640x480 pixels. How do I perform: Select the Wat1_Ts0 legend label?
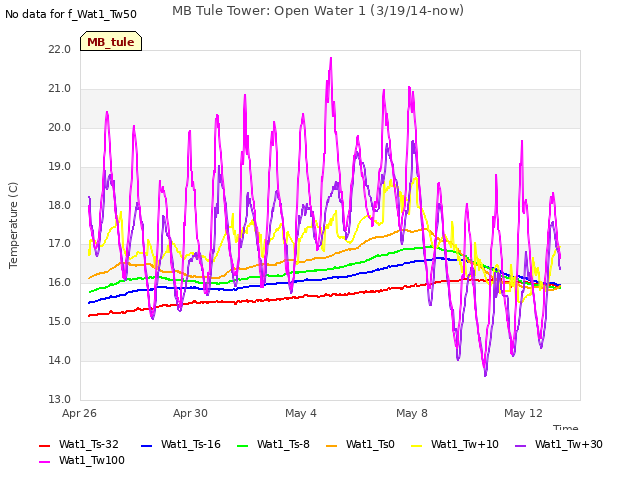370,444
